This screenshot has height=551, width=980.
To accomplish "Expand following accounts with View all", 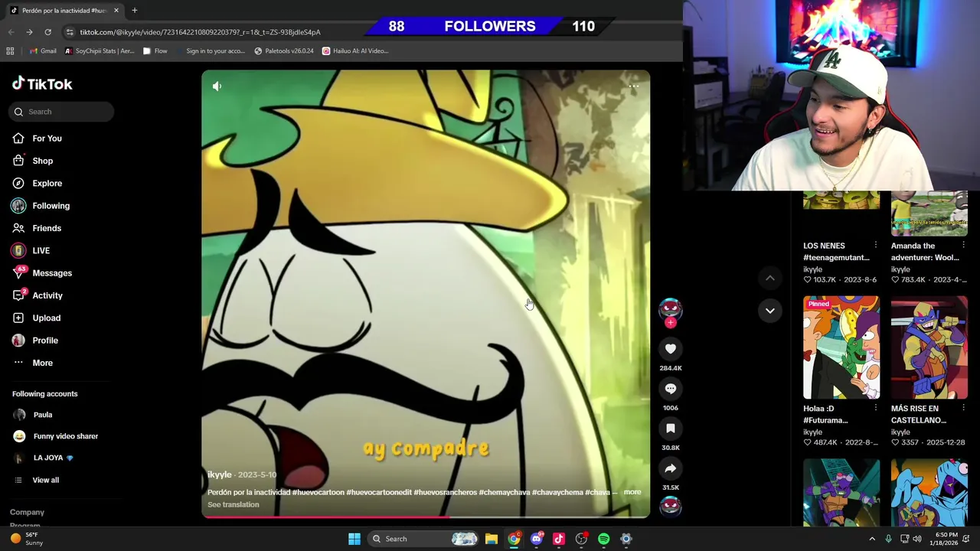I will pos(45,480).
